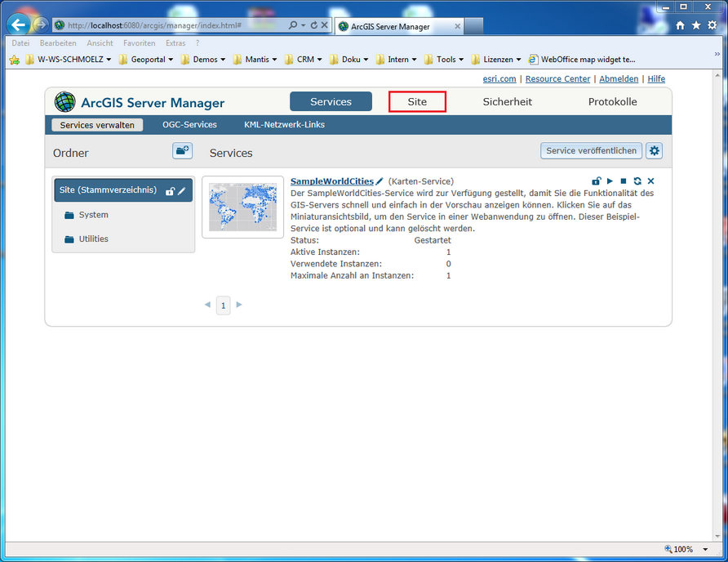Edit the Site root folder via its pencil icon
728x562 pixels.
[x=180, y=190]
